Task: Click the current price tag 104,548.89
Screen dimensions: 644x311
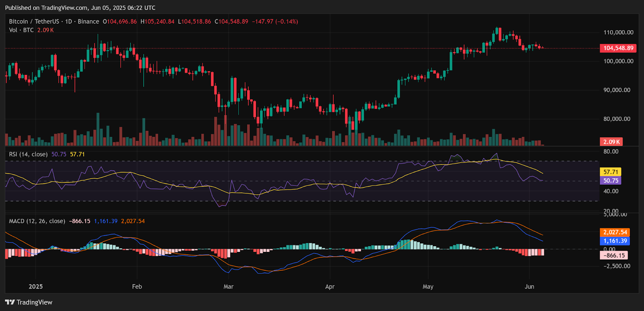Action: [x=618, y=48]
